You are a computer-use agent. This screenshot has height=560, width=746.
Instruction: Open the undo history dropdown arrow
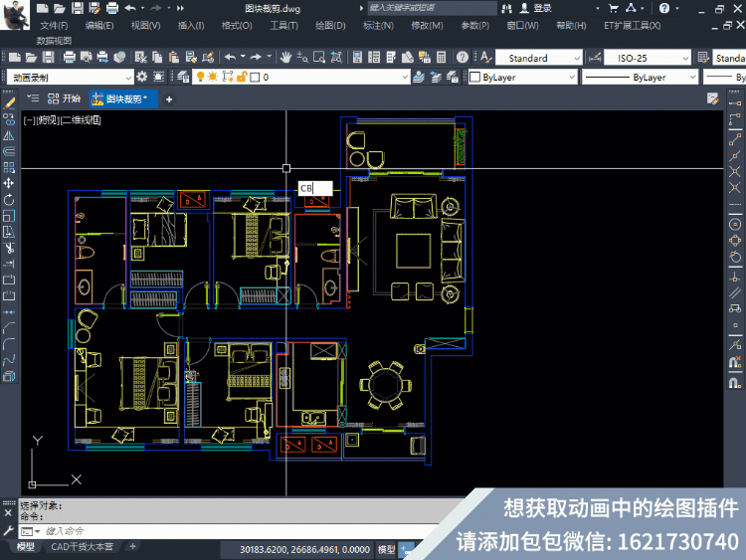(243, 57)
